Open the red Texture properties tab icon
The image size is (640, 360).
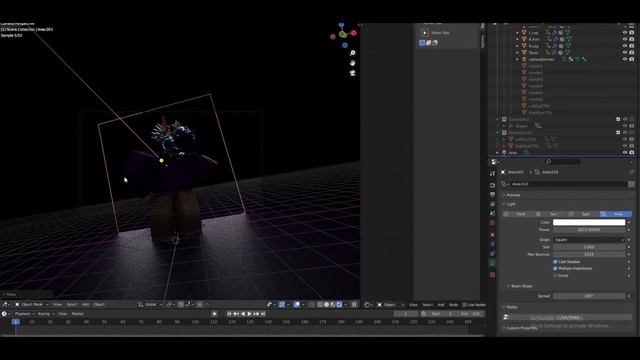point(493,275)
